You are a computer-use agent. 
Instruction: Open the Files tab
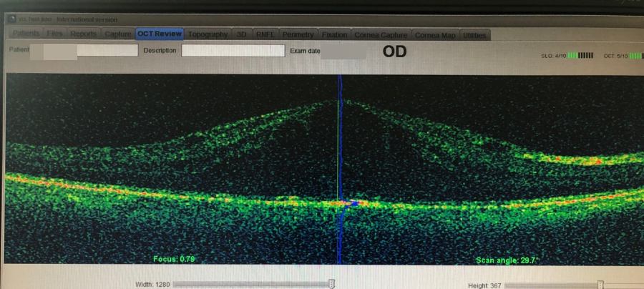click(x=55, y=34)
